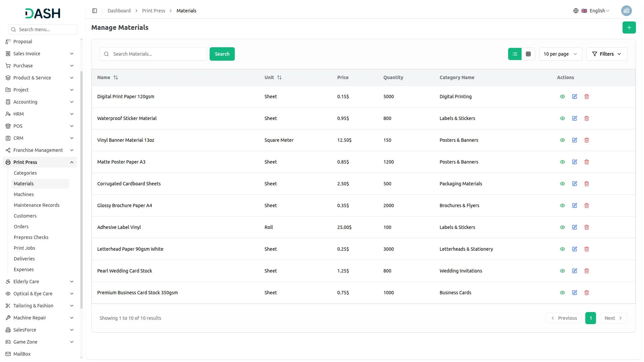Go to Print Jobs submenu item
Image resolution: width=644 pixels, height=362 pixels.
24,248
